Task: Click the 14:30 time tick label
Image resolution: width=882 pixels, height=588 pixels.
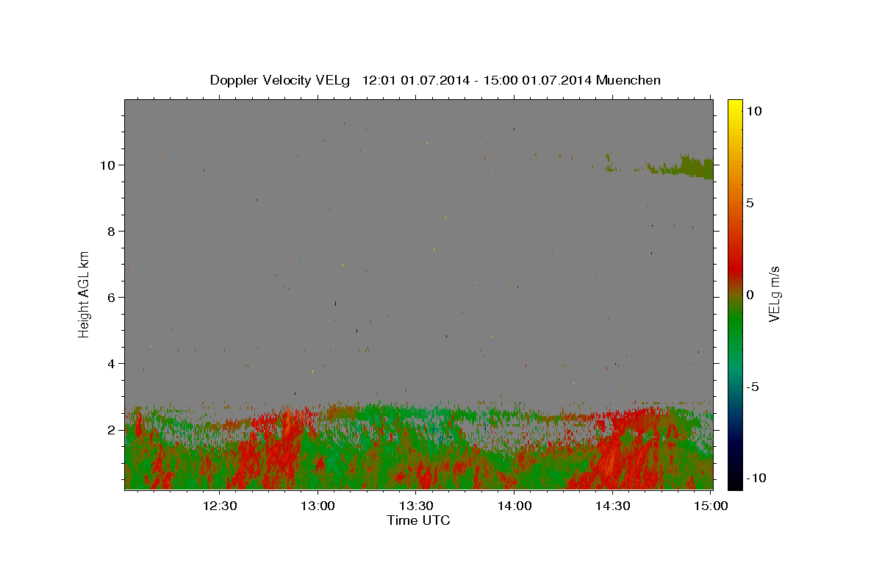Action: 612,506
